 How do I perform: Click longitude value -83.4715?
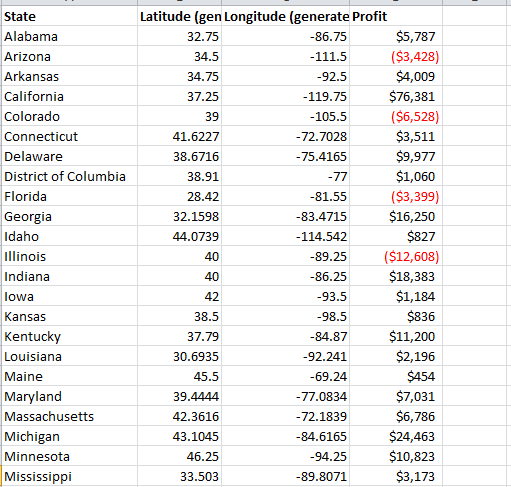pyautogui.click(x=285, y=216)
